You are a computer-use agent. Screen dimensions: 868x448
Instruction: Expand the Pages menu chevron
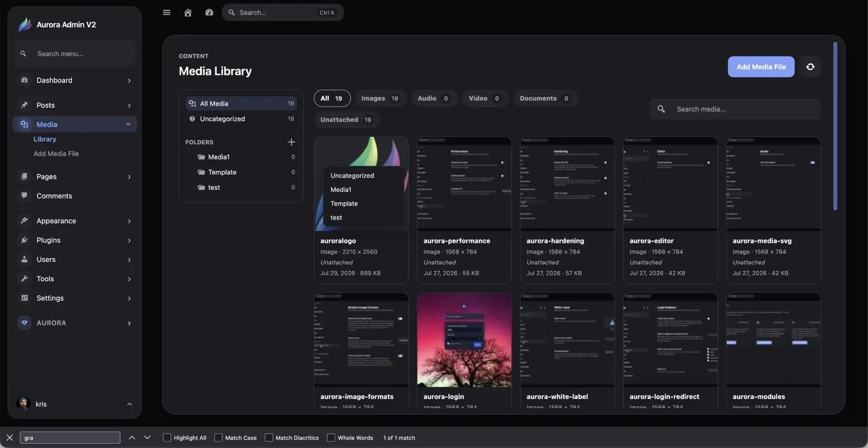[x=129, y=177]
